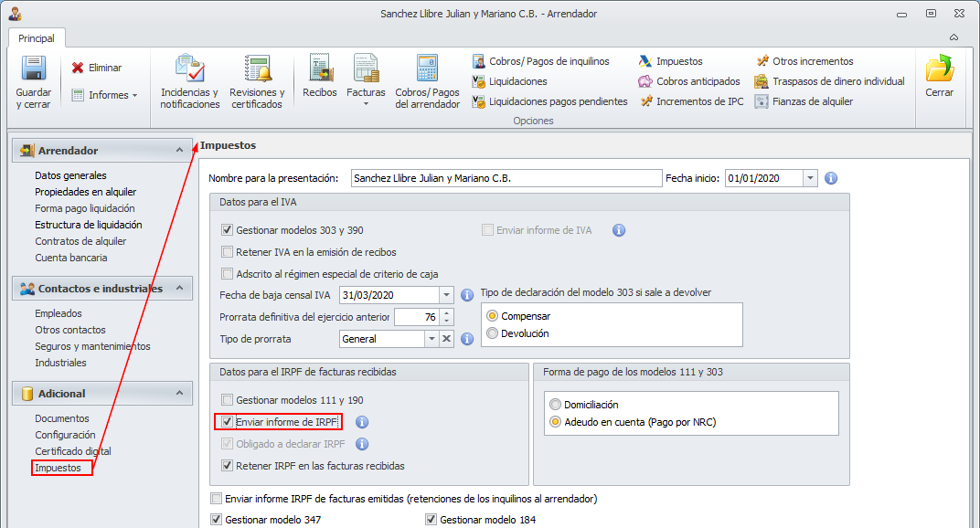Uncheck Retener IRPF en las facturas recibidas
Viewport: 980px width, 528px height.
(x=227, y=466)
